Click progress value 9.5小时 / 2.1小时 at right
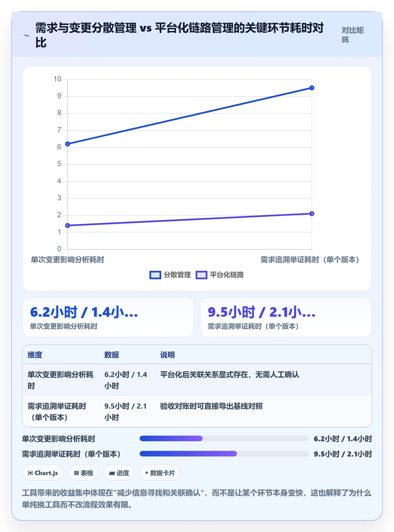The width and height of the screenshot is (394, 532). [x=343, y=454]
